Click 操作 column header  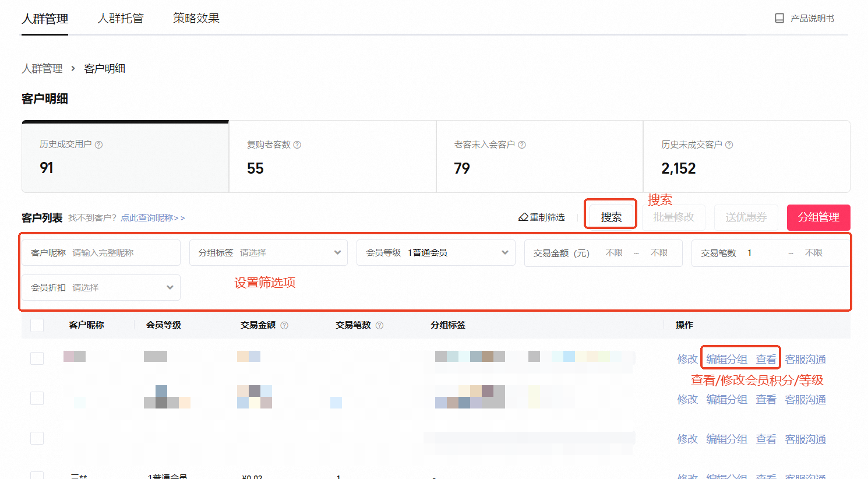(684, 325)
